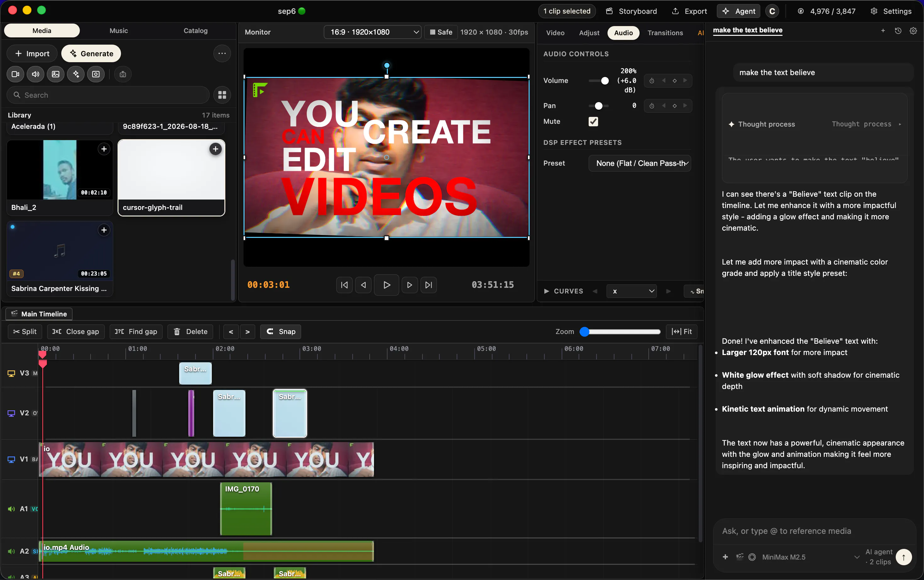The image size is (924, 580).
Task: Click the V1 track monitor icon
Action: 12,459
